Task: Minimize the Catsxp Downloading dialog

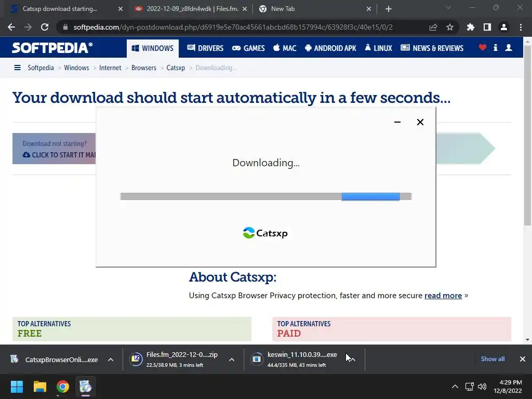Action: pyautogui.click(x=397, y=122)
